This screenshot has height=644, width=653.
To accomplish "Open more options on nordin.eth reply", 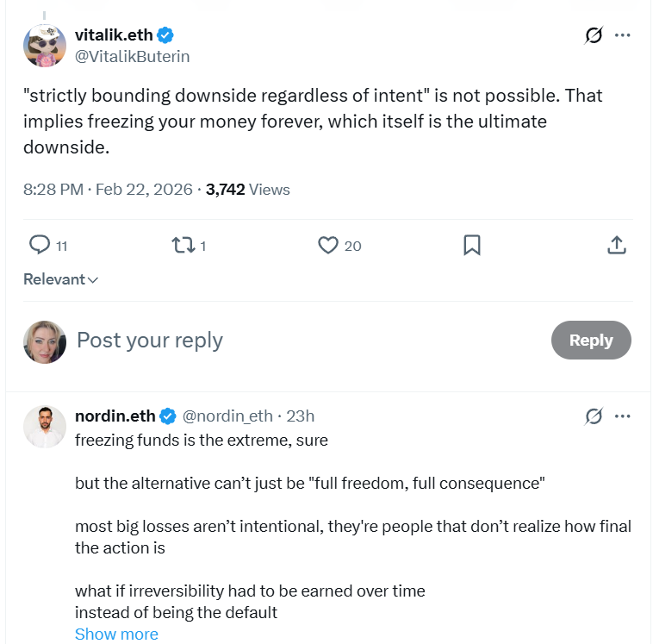I will pyautogui.click(x=623, y=416).
